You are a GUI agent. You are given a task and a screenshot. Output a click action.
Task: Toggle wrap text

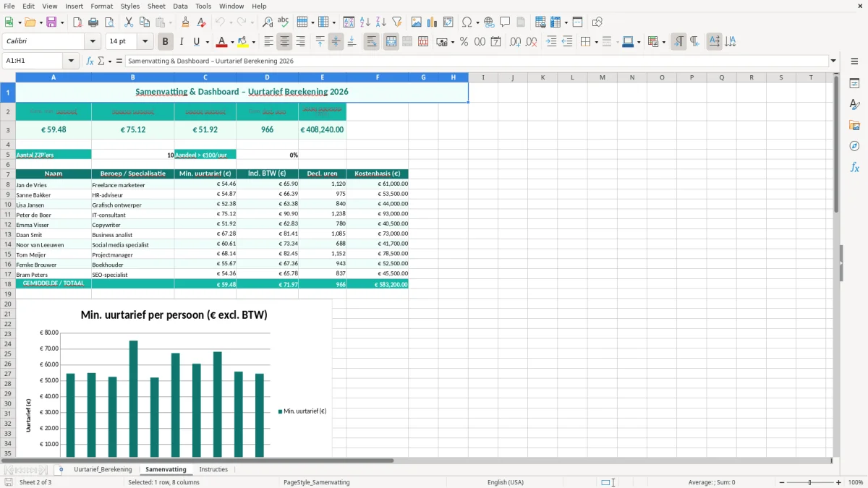[372, 42]
